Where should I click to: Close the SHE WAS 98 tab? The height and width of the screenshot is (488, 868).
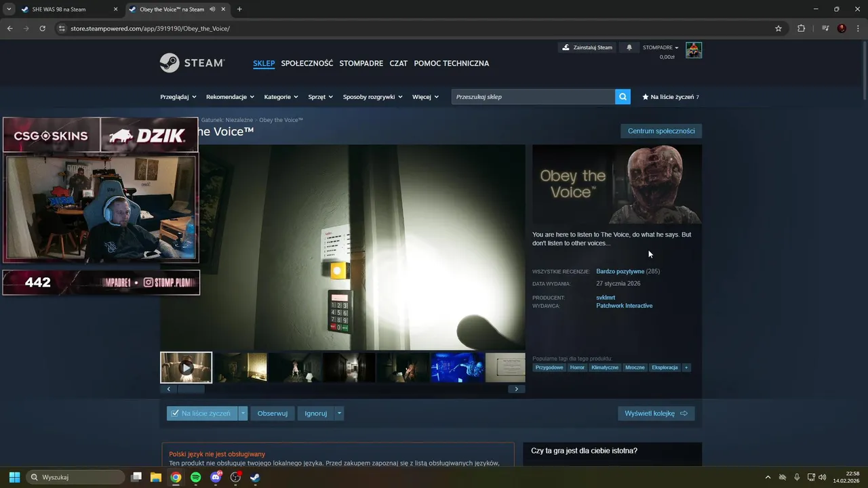click(x=115, y=9)
